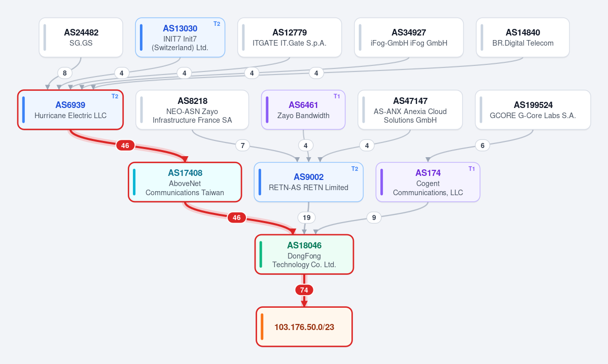This screenshot has width=608, height=364.
Task: Click the T1 badge on AS174
Action: pyautogui.click(x=472, y=169)
